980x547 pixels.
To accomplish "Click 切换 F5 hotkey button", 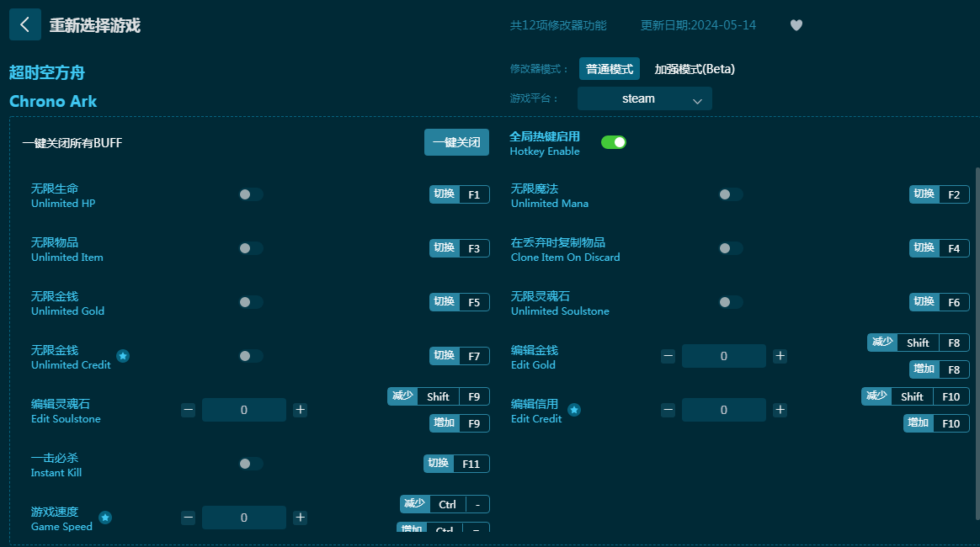I will 460,302.
